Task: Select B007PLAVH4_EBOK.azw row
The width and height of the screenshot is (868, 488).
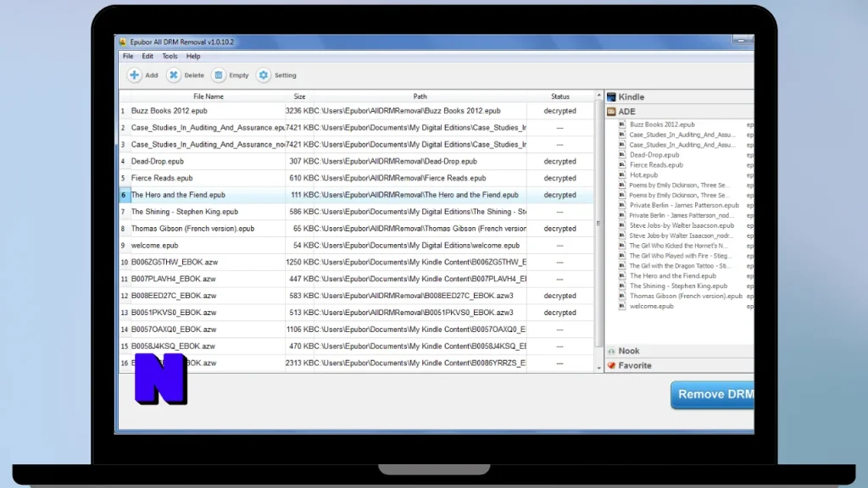Action: 357,279
